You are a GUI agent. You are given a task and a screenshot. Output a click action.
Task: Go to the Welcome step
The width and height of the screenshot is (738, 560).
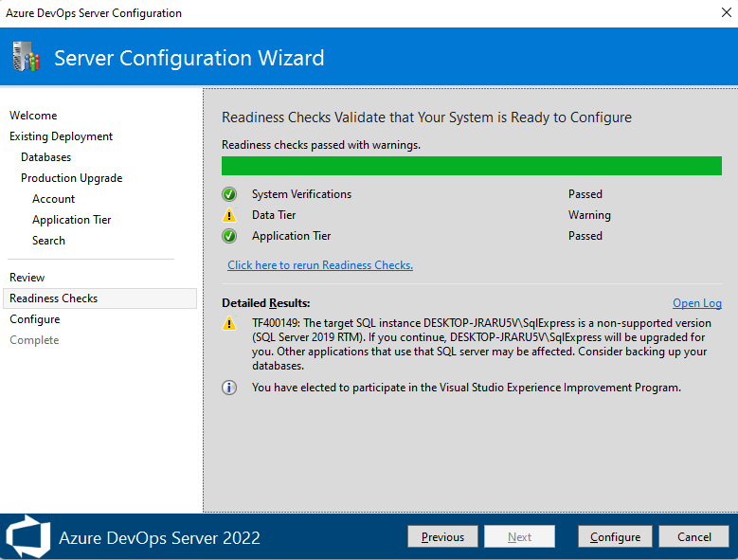click(x=33, y=116)
